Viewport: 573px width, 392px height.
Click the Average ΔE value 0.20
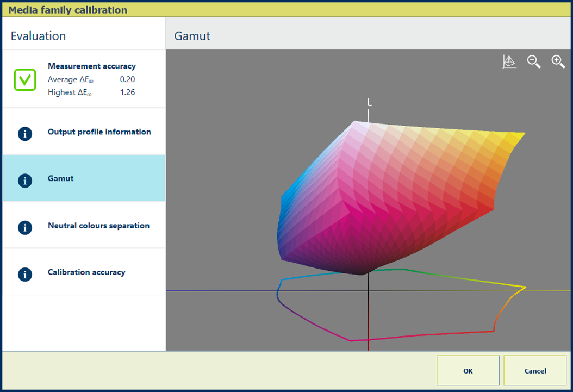[x=127, y=79]
